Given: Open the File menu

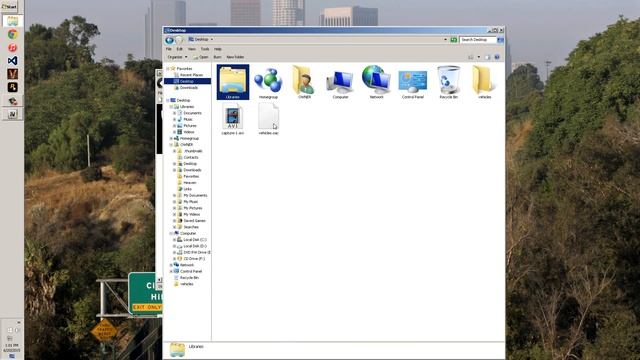Looking at the screenshot, I should [x=169, y=49].
